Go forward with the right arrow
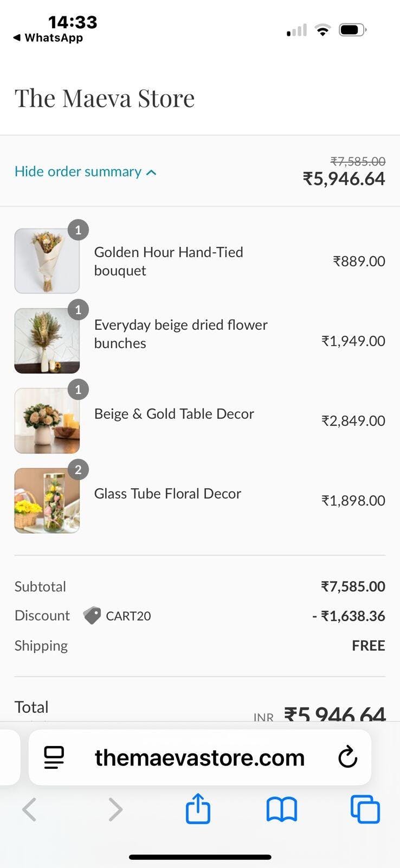 pos(115,809)
